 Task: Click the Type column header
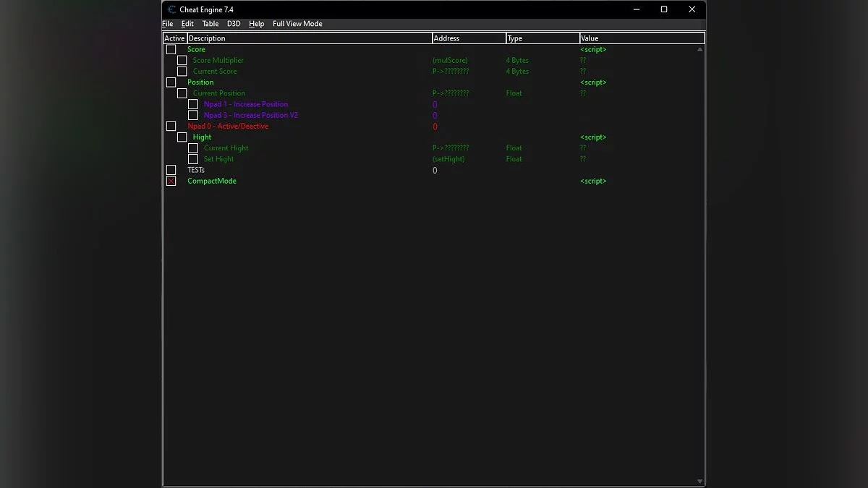(x=542, y=38)
